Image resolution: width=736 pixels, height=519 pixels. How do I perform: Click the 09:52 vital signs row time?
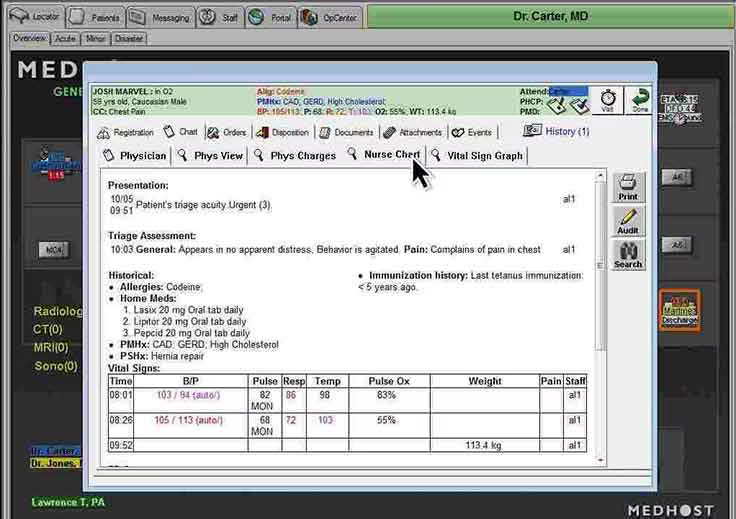pos(121,445)
